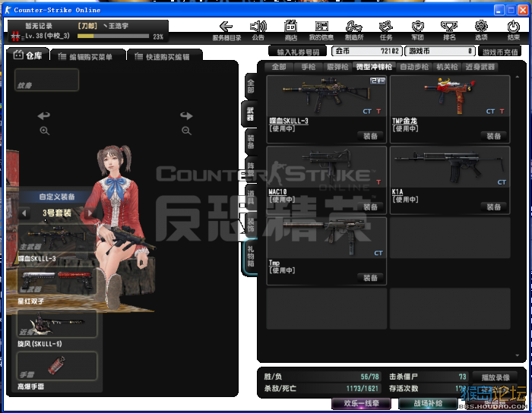Click the 旋风(SKULL-9) melee slot

(57, 324)
